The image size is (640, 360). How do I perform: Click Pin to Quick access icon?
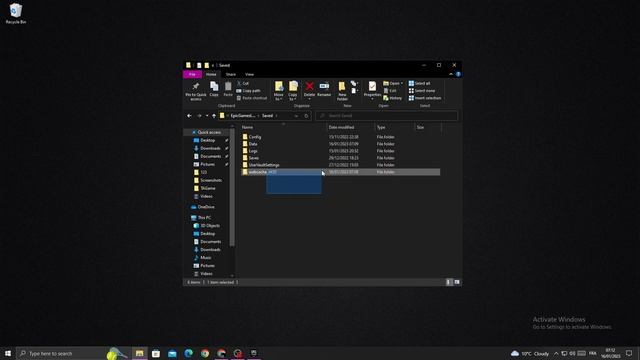(x=196, y=91)
